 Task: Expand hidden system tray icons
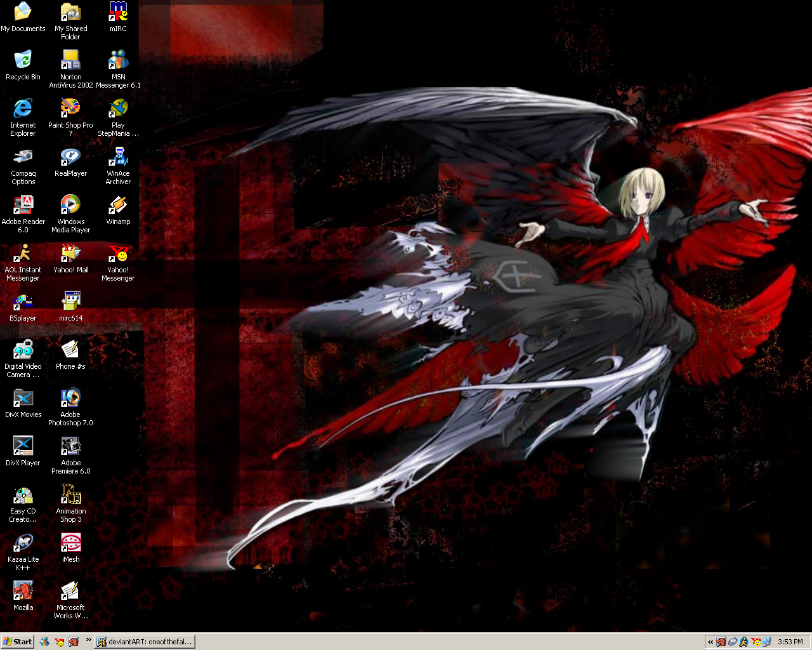(x=710, y=642)
